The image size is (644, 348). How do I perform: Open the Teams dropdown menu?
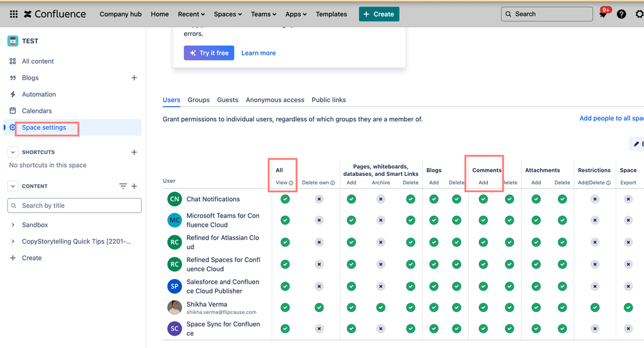pyautogui.click(x=264, y=14)
